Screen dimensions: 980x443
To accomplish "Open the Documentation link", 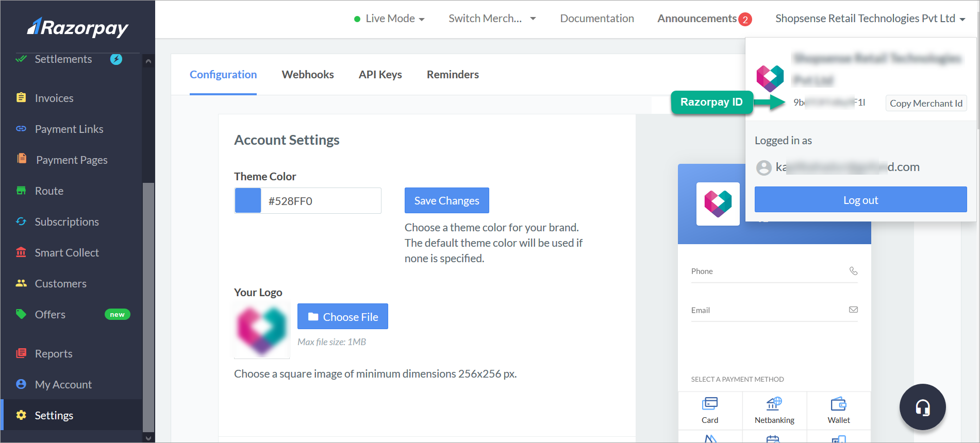I will [597, 19].
